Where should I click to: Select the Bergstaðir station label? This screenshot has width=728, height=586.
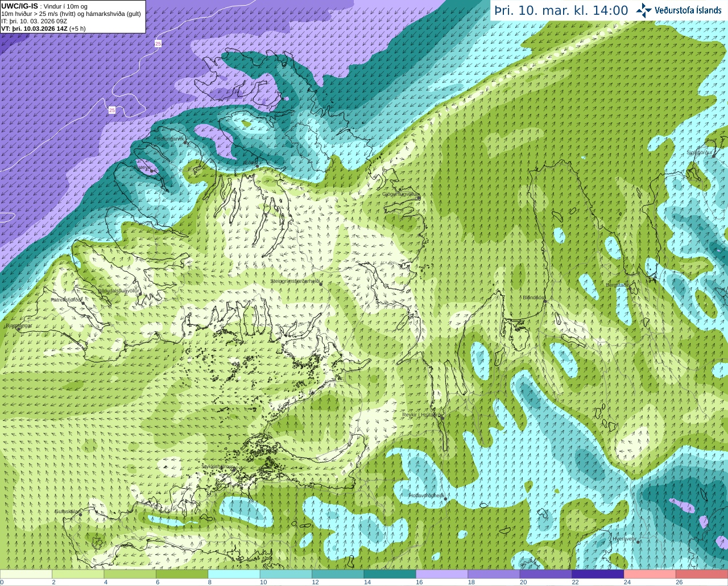point(616,285)
